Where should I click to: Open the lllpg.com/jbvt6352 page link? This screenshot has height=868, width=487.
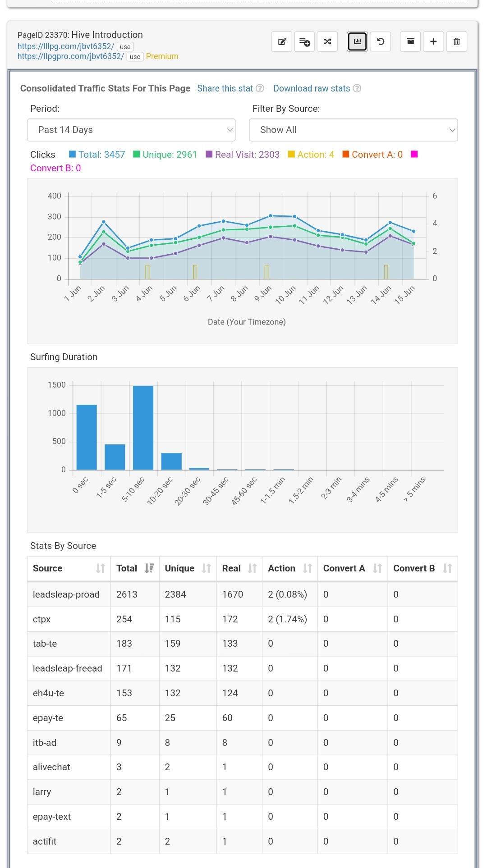[x=66, y=46]
